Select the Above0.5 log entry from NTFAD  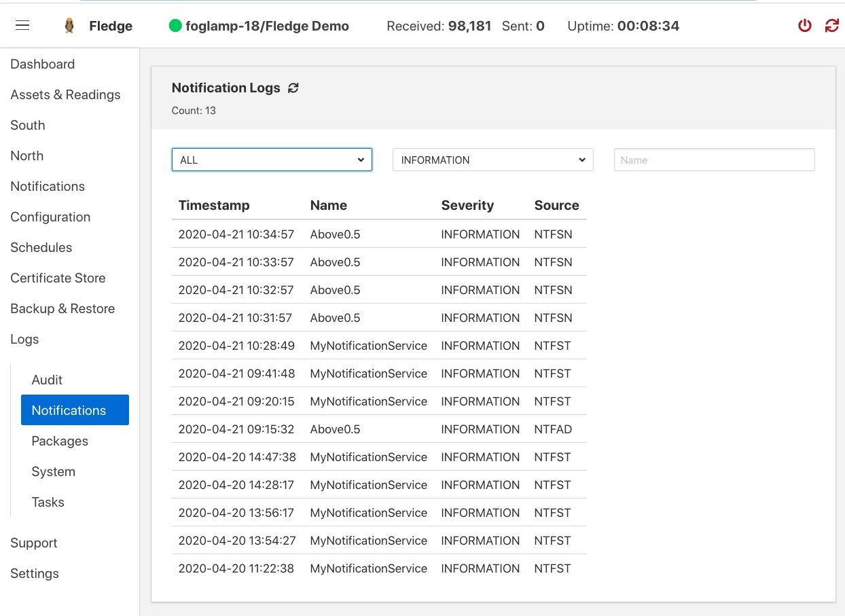(335, 429)
